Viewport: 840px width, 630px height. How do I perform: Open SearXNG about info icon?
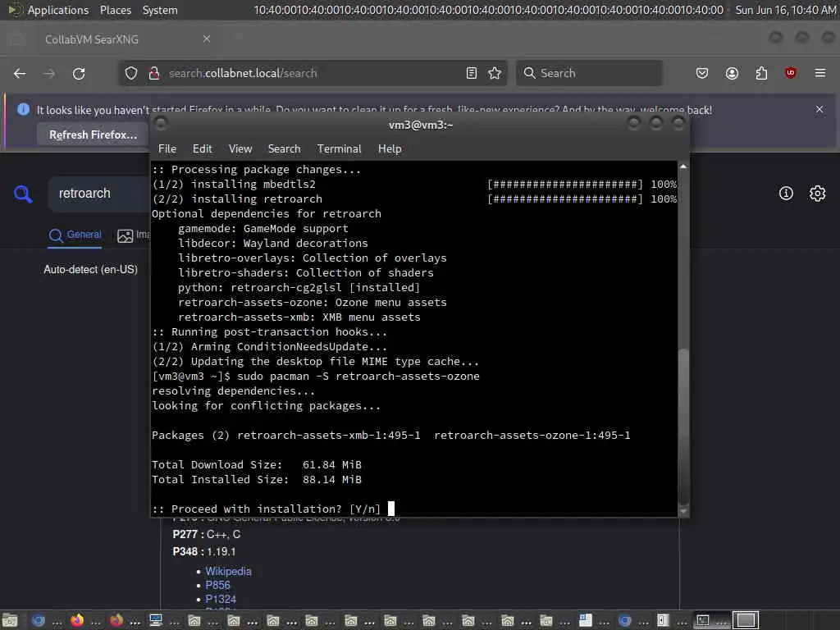pos(786,194)
